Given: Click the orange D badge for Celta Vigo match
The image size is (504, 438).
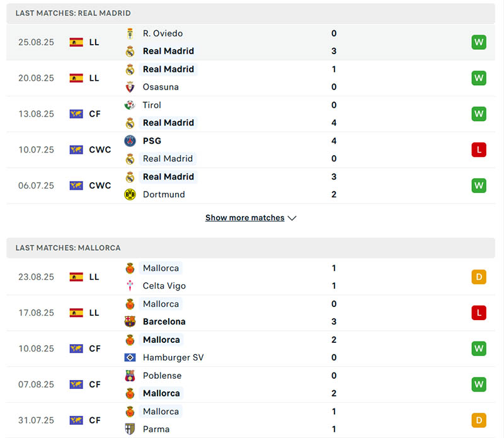Looking at the screenshot, I should [x=479, y=277].
